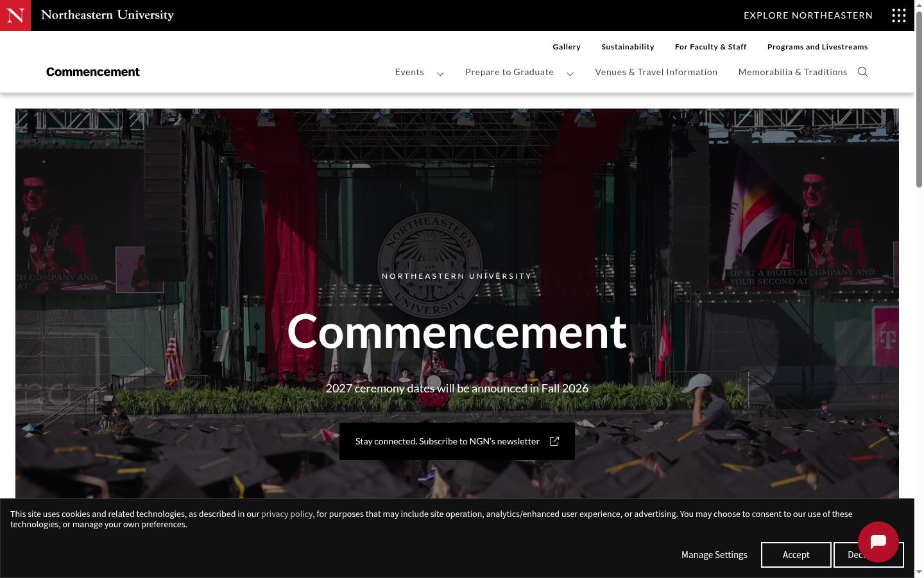Accept the cookies
Image resolution: width=924 pixels, height=578 pixels.
(x=796, y=555)
